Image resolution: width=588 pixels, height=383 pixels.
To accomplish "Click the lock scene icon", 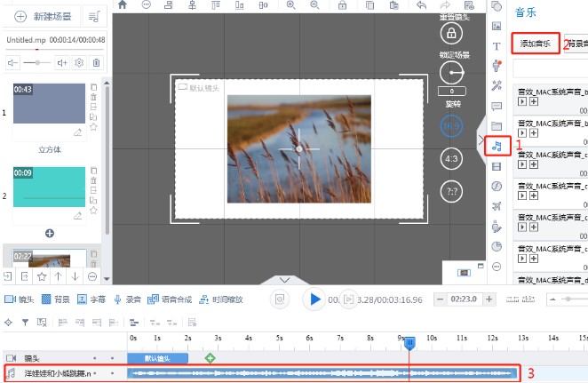I will [451, 34].
